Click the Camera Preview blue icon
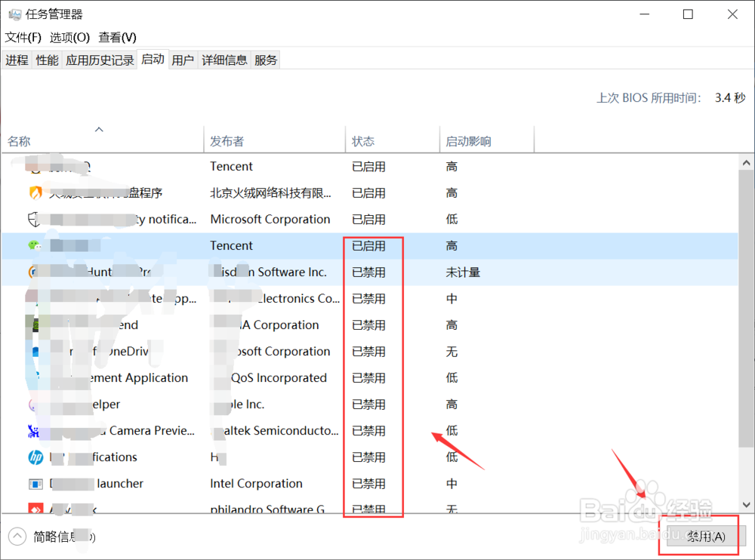This screenshot has width=755, height=560. pyautogui.click(x=33, y=430)
